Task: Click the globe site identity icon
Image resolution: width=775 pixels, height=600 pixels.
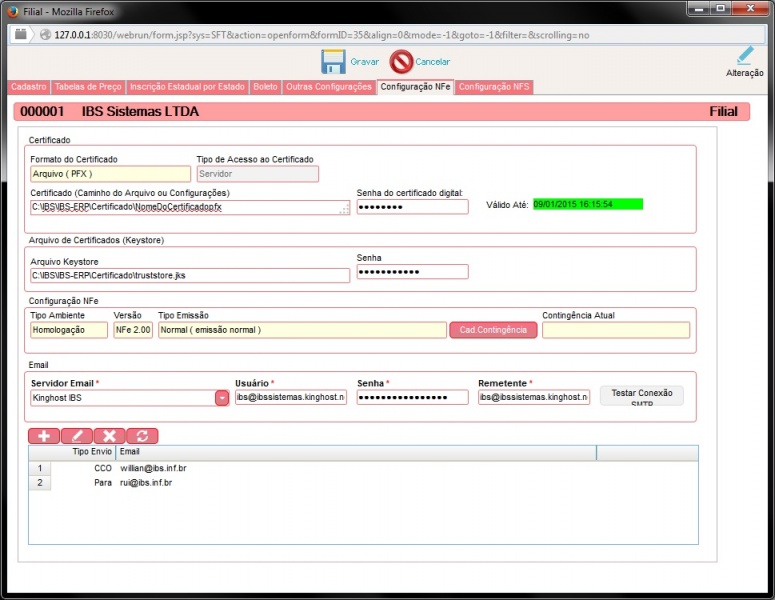Action: click(x=45, y=35)
